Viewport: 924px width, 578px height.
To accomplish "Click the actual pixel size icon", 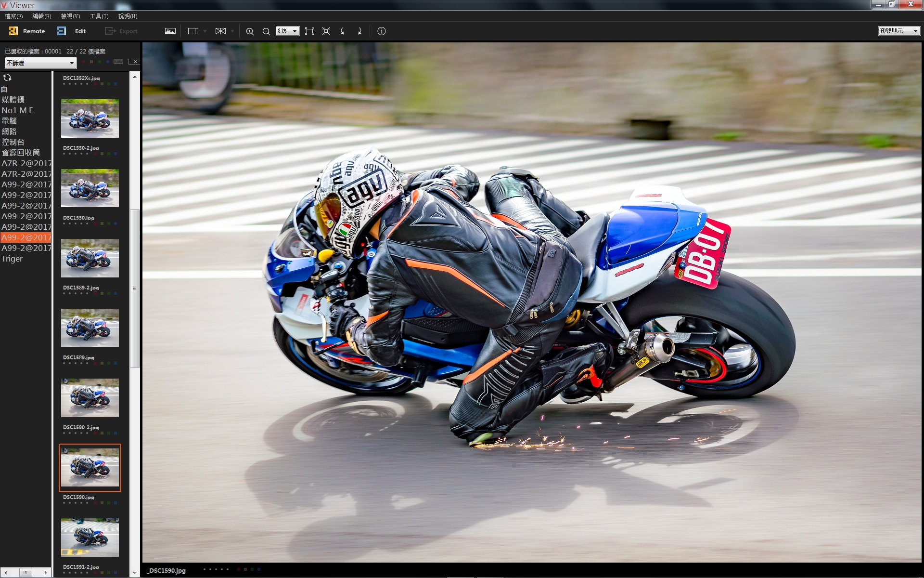I will (326, 31).
